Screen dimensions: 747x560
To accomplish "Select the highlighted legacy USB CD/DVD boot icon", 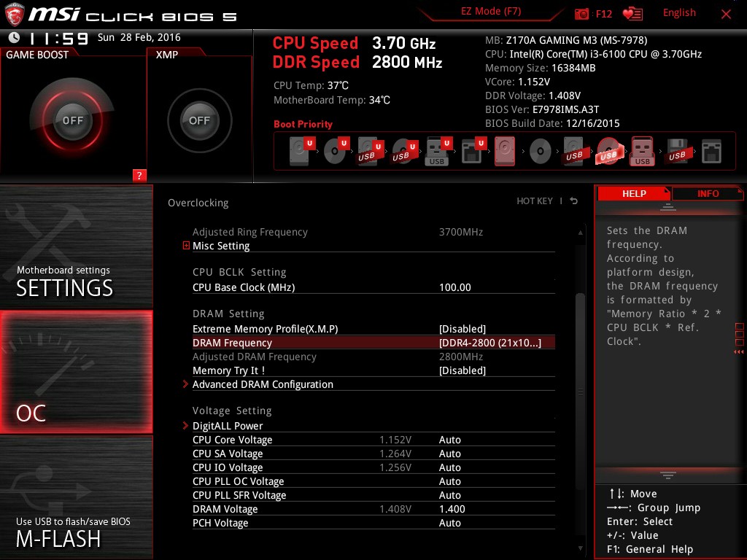I will [x=608, y=152].
